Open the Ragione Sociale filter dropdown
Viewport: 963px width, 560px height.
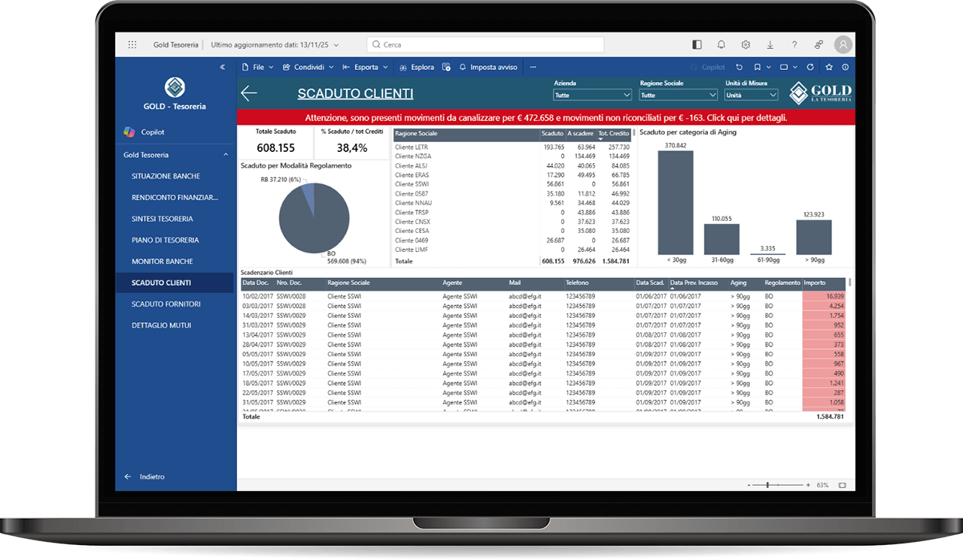click(678, 95)
